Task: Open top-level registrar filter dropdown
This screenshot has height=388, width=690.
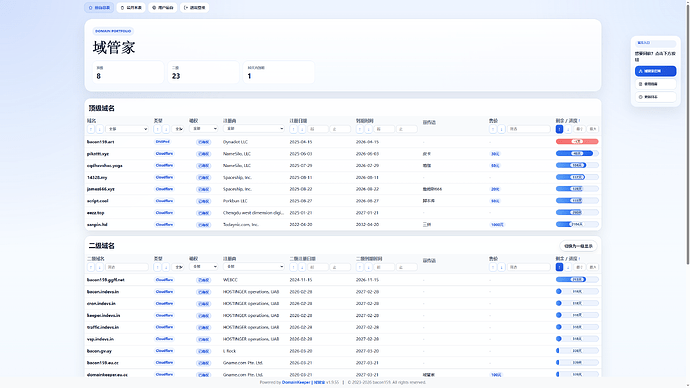Action: [x=254, y=128]
